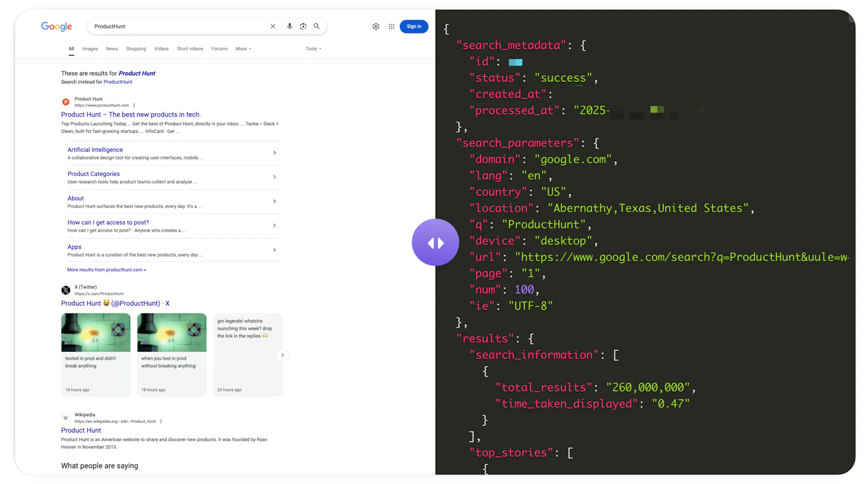Open the 'gm legends! whatcha launching' tweet card

pos(248,355)
